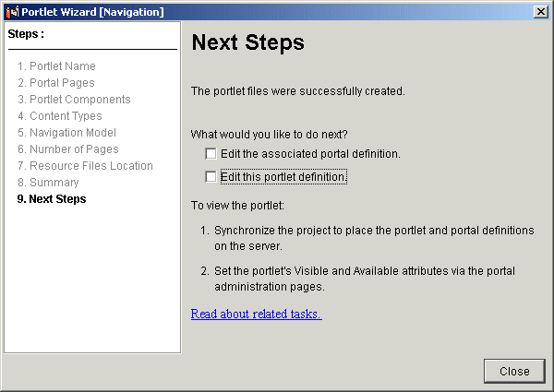Close the Portlet Wizard window with X

coord(540,12)
